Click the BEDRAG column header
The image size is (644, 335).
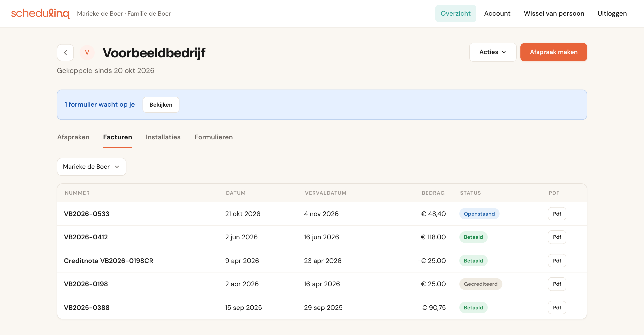(433, 193)
